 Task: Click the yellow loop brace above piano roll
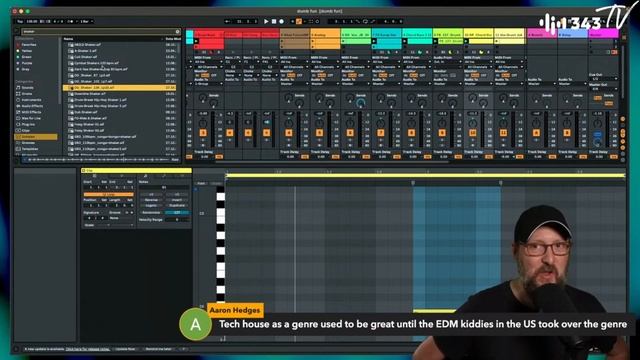tap(425, 176)
